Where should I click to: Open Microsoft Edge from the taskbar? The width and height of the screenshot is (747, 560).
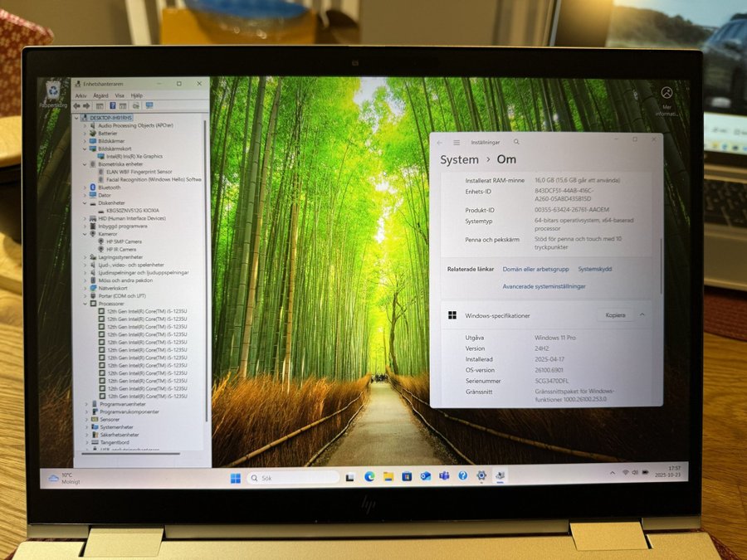pos(369,476)
